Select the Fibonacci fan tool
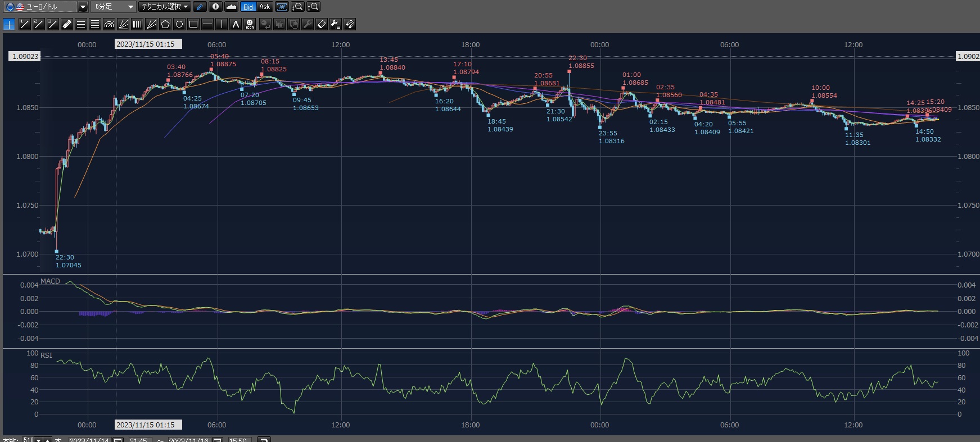This screenshot has width=980, height=442. [123, 24]
